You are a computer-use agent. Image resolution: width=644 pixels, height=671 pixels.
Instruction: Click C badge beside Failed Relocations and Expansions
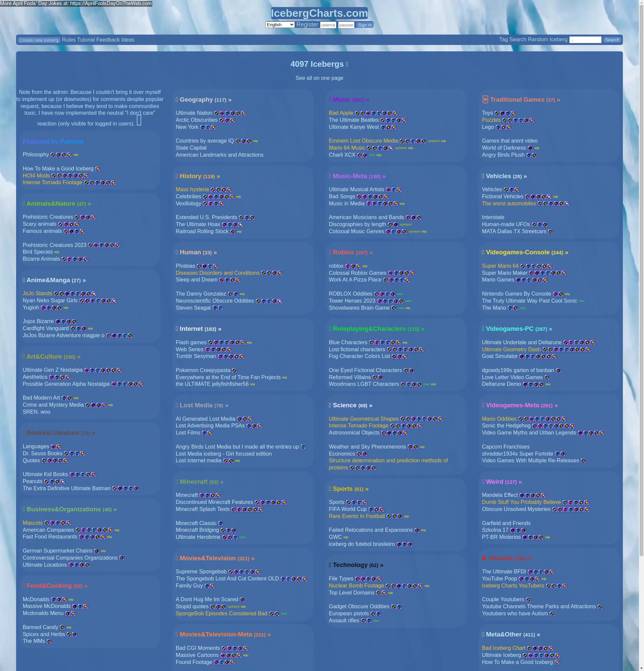[x=417, y=530]
